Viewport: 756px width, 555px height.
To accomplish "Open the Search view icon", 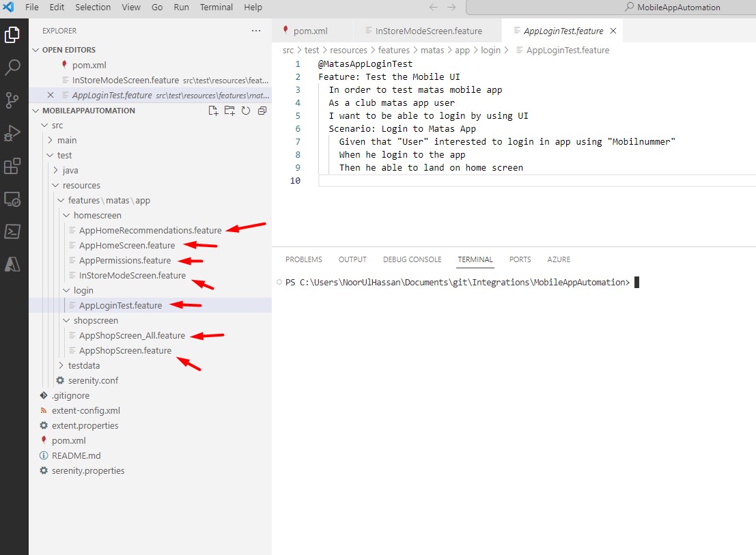I will pyautogui.click(x=12, y=68).
